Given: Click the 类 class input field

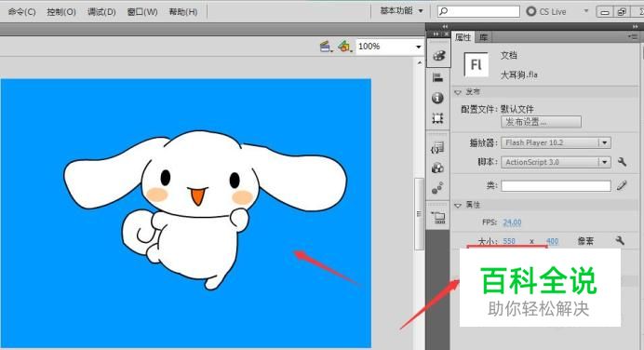Looking at the screenshot, I should (556, 186).
